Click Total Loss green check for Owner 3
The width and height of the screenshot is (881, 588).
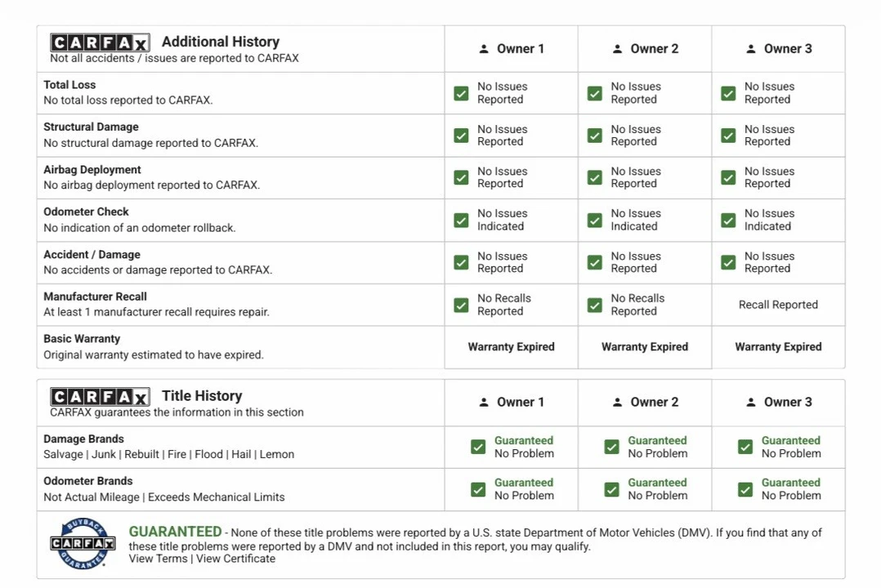pos(729,93)
